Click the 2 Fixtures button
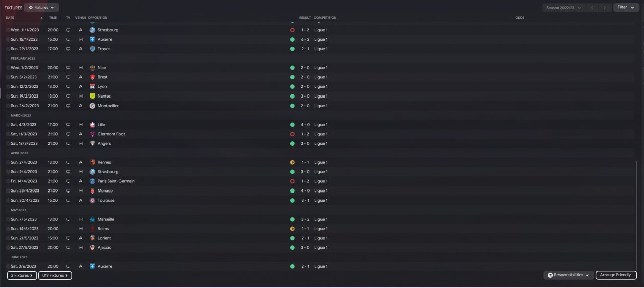Image resolution: width=644 pixels, height=288 pixels. [22, 275]
